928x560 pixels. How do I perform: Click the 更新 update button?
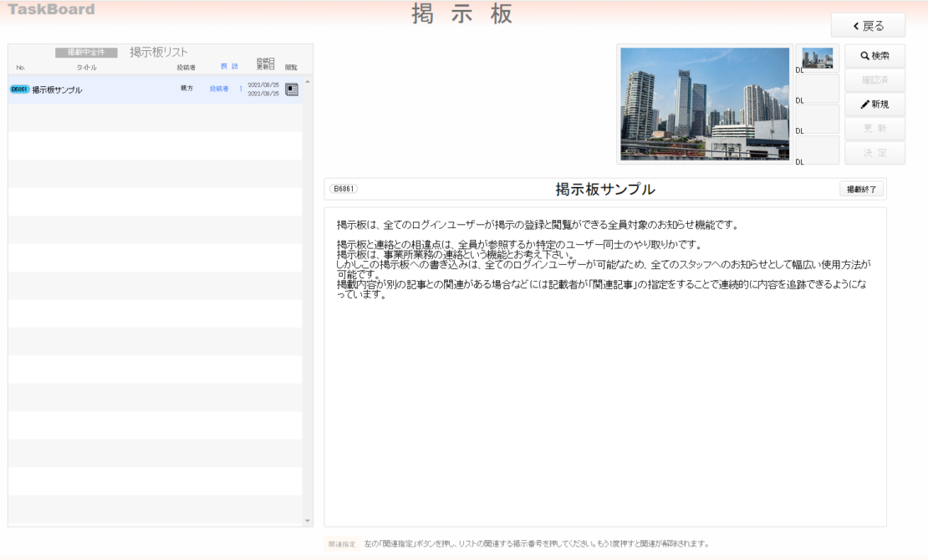click(x=874, y=129)
